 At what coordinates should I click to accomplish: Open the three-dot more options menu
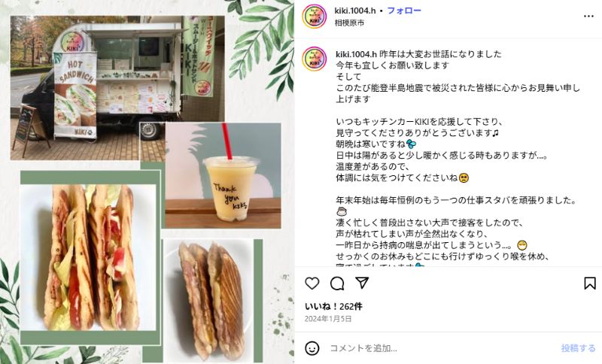point(588,16)
